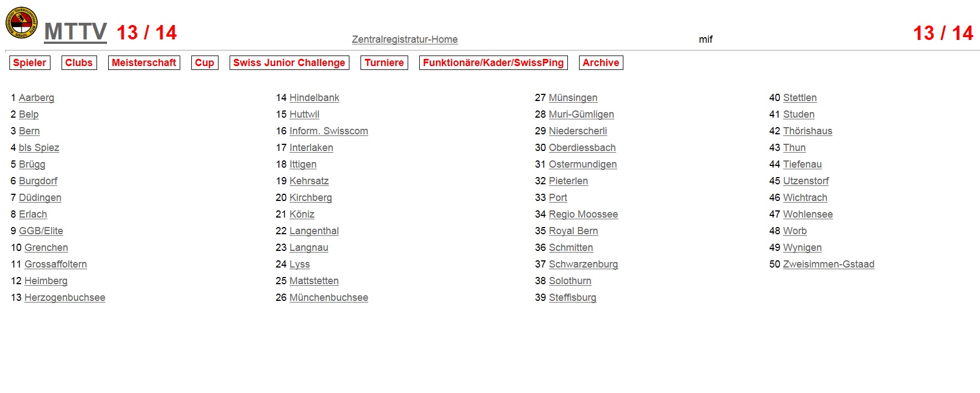Image resolution: width=980 pixels, height=393 pixels.
Task: Open the MTTV heading link
Action: coord(75,32)
